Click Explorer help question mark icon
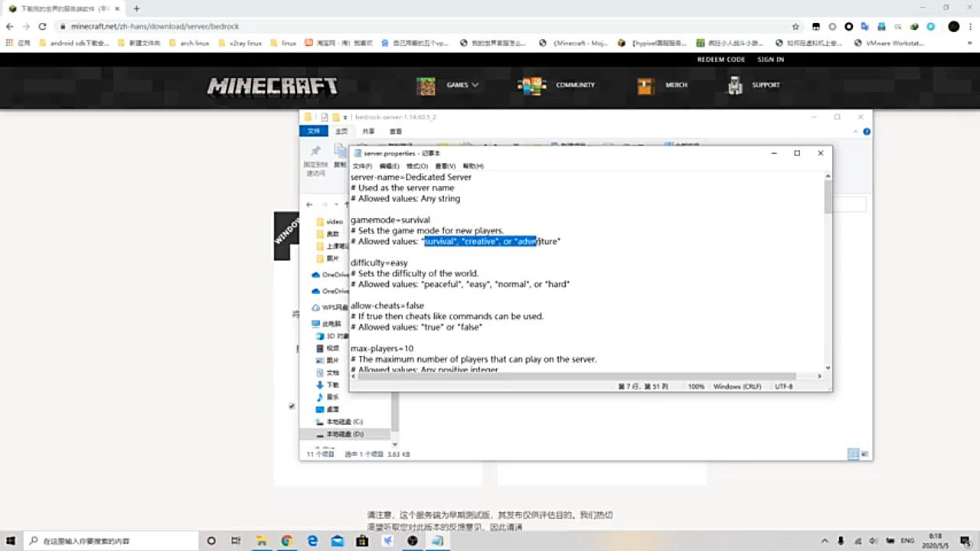Image resolution: width=980 pixels, height=551 pixels. (867, 132)
